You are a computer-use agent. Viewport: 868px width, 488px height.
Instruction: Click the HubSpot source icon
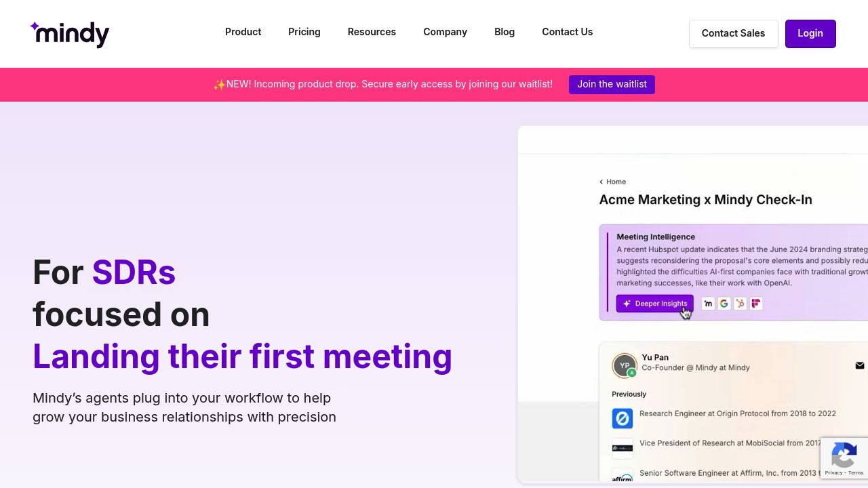[x=740, y=304]
